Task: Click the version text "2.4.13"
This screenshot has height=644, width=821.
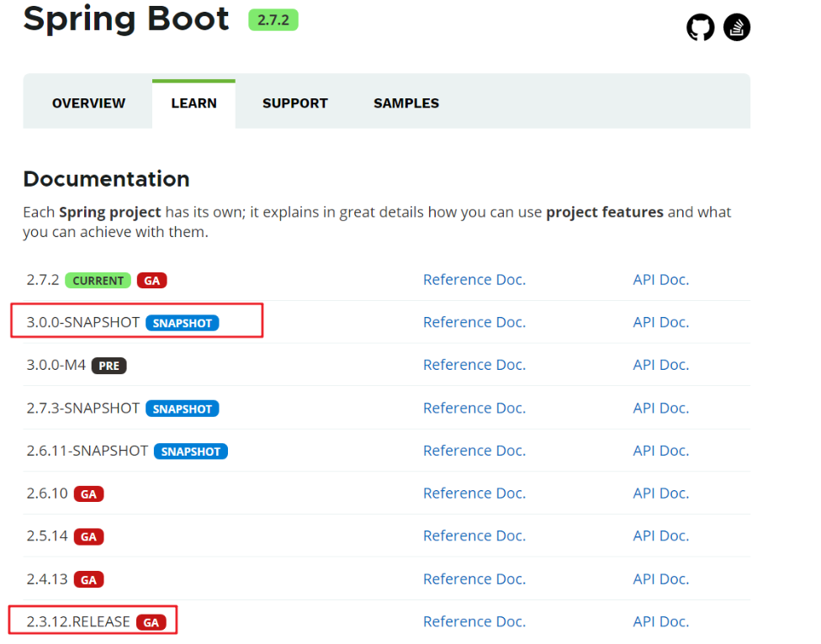Action: click(47, 579)
